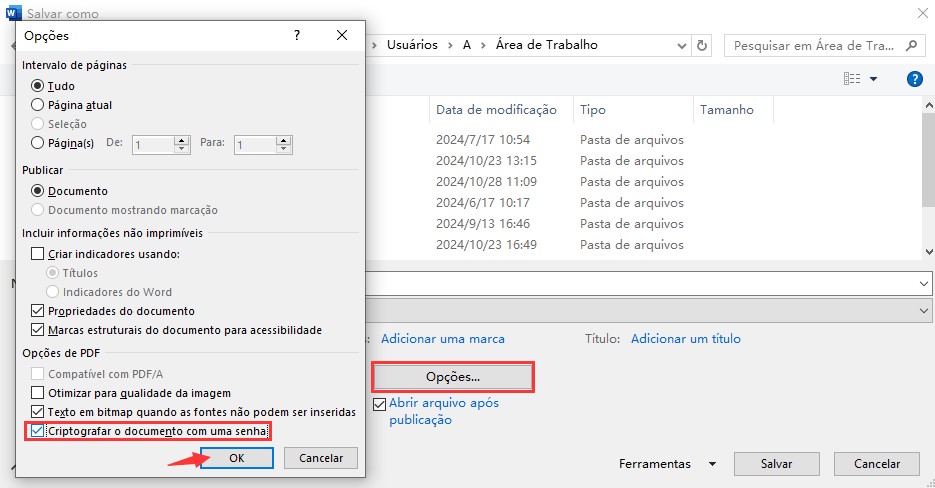Increase the De page number spinner
This screenshot has height=488, width=935.
[181, 140]
